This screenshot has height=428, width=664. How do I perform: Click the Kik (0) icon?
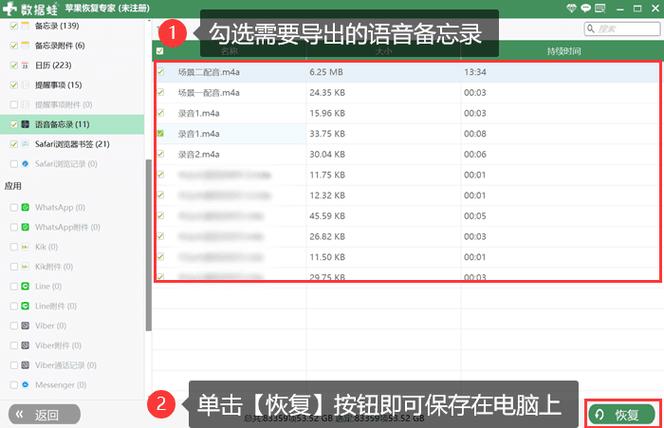pyautogui.click(x=25, y=247)
